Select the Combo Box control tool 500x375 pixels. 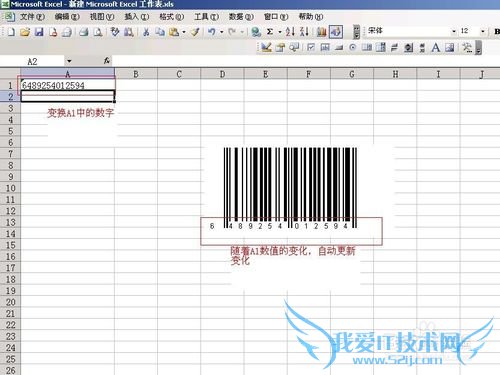(x=381, y=48)
